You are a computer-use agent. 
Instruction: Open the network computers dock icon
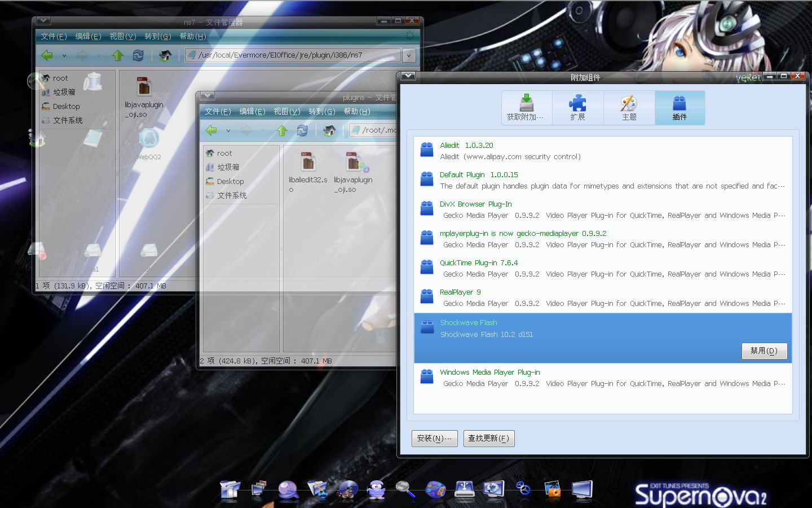[259, 489]
